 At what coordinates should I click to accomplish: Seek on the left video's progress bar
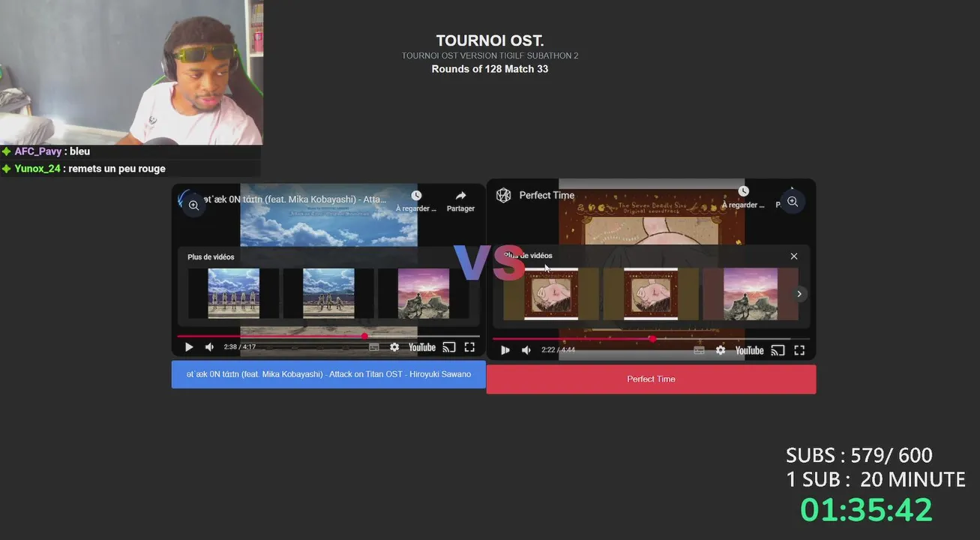point(328,336)
